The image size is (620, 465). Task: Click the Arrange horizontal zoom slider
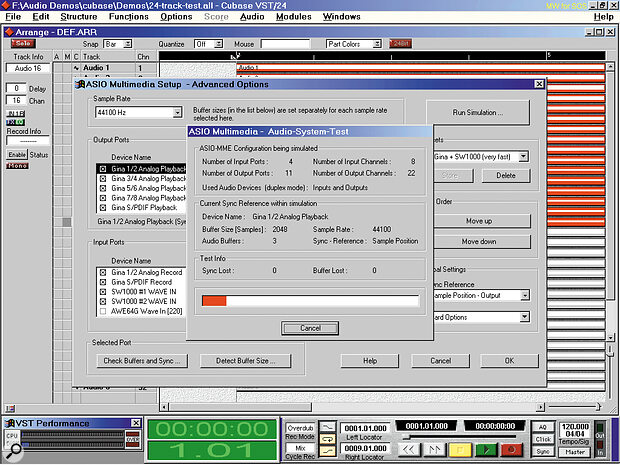[x=575, y=406]
